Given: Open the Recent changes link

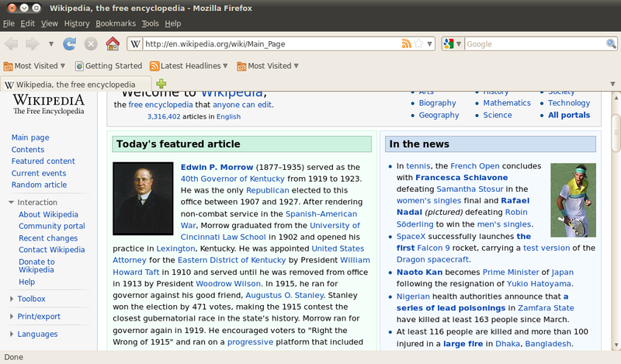Looking at the screenshot, I should 48,238.
